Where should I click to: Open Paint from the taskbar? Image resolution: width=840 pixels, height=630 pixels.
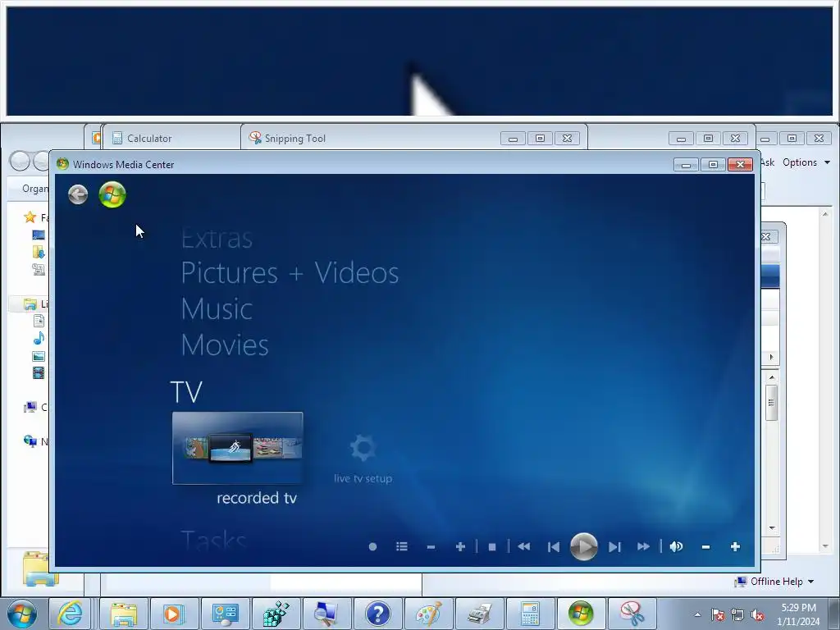428,614
